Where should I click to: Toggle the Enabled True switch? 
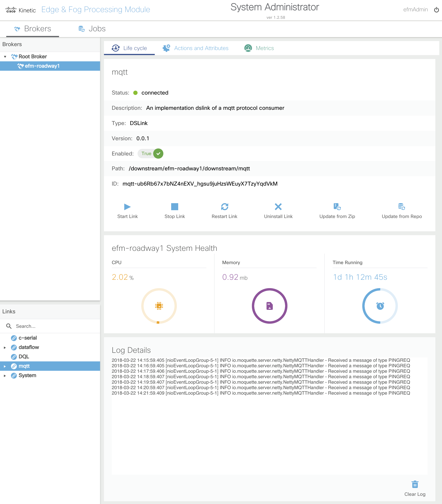point(150,154)
